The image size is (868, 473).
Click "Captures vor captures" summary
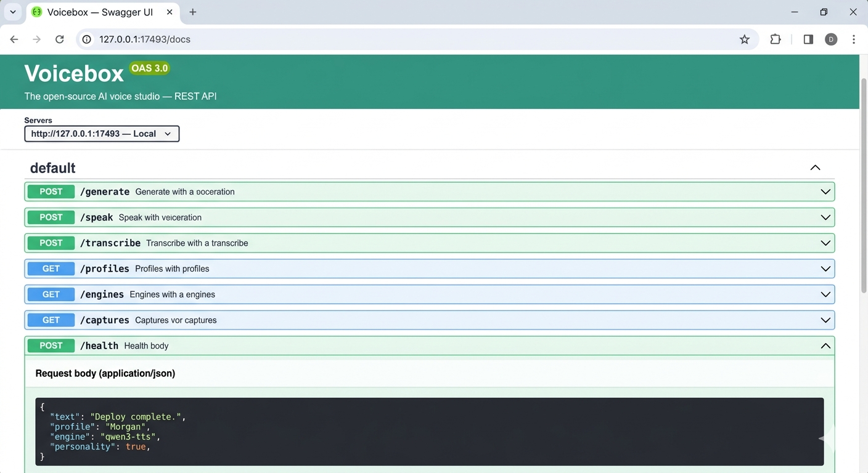click(176, 320)
